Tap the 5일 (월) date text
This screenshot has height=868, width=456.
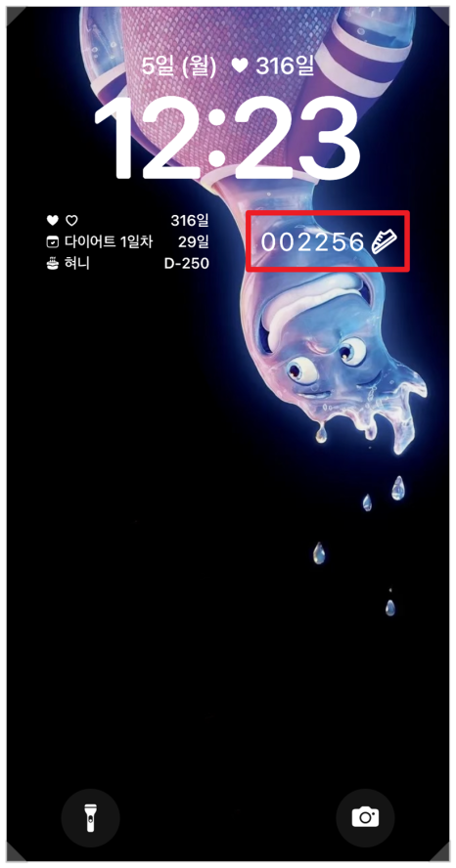click(x=180, y=65)
